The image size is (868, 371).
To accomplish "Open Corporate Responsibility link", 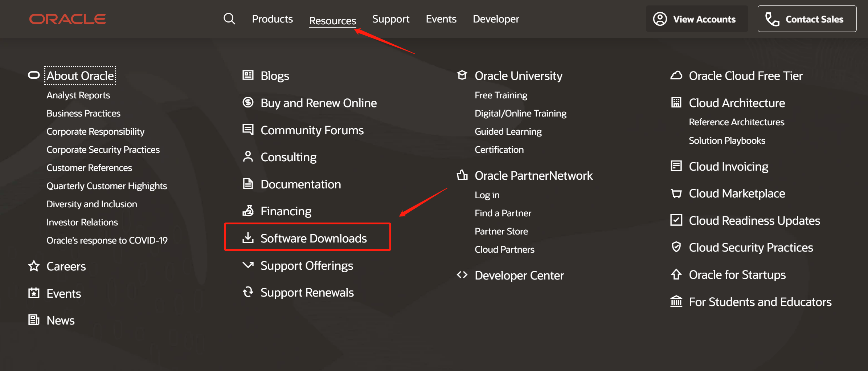I will point(95,131).
